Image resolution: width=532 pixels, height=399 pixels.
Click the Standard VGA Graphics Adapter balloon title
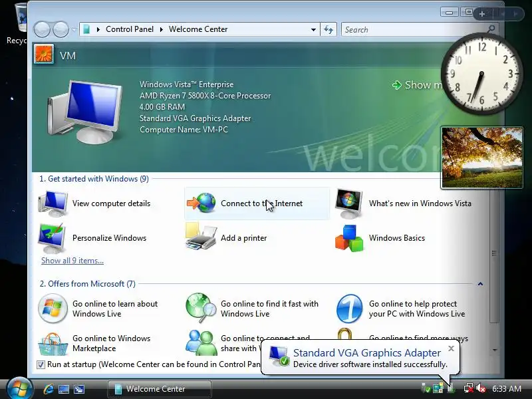pos(367,353)
